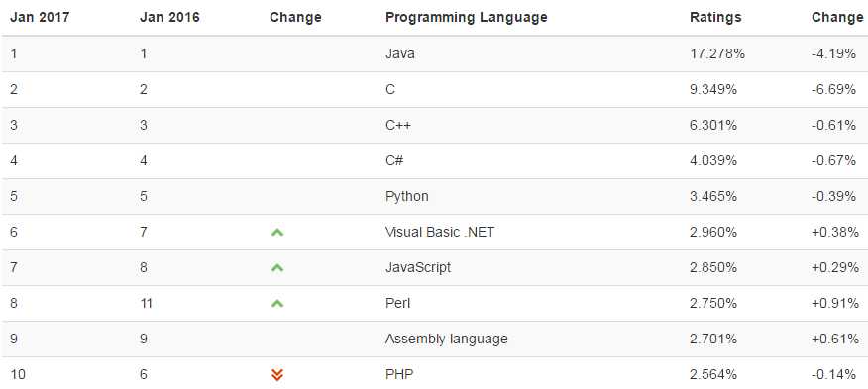This screenshot has width=868, height=389.
Task: Click the JavaScript language name
Action: coord(418,268)
